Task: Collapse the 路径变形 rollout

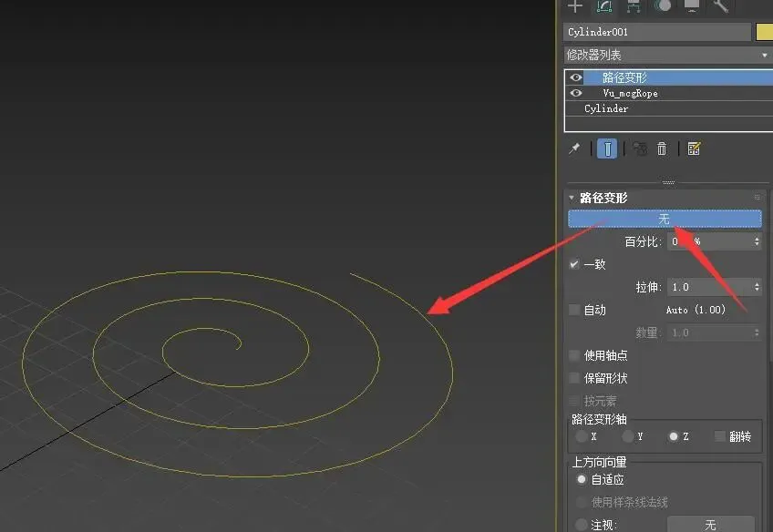Action: tap(572, 198)
